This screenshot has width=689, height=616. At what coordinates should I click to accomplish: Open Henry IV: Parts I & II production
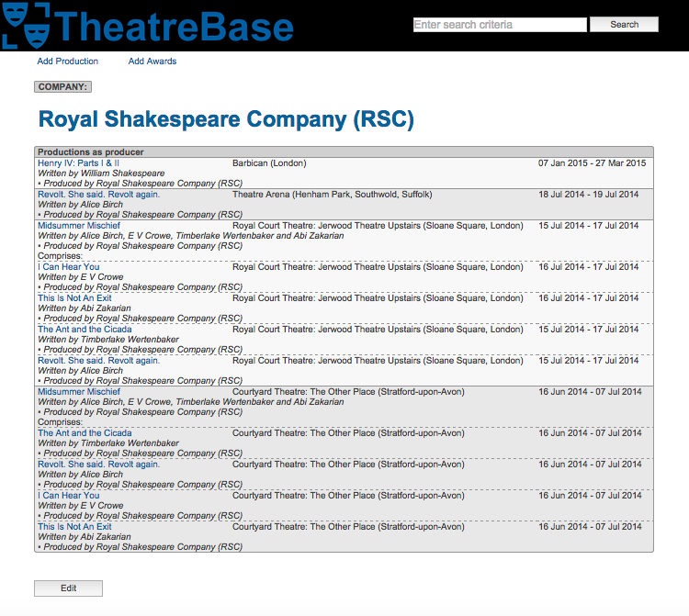point(78,163)
